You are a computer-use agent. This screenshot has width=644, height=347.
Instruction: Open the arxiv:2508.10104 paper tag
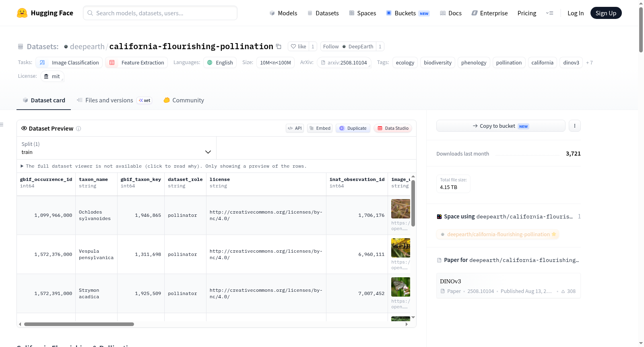pyautogui.click(x=344, y=62)
